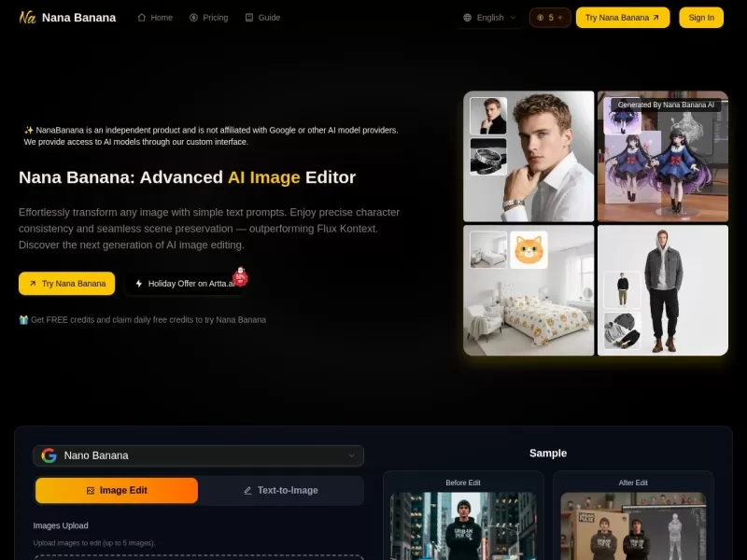Click the Sign In button
The image size is (747, 560).
click(x=700, y=18)
